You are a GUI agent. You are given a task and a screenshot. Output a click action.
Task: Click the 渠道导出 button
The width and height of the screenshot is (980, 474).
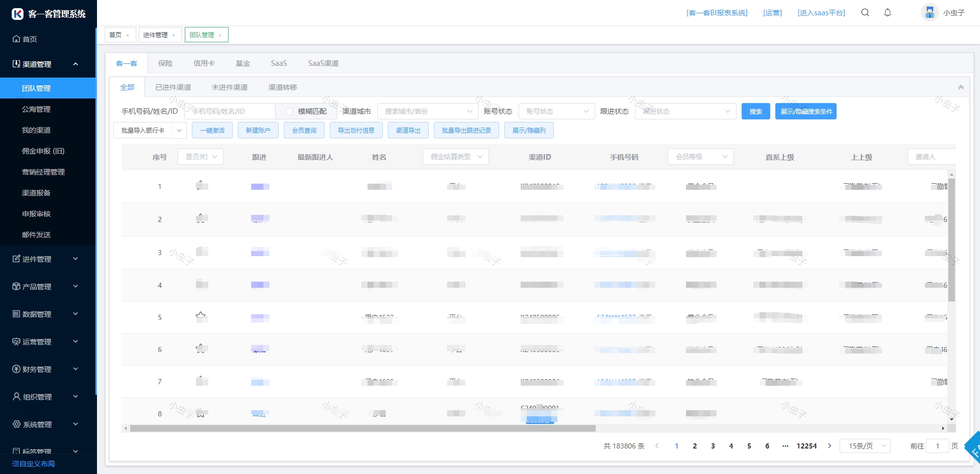point(408,131)
